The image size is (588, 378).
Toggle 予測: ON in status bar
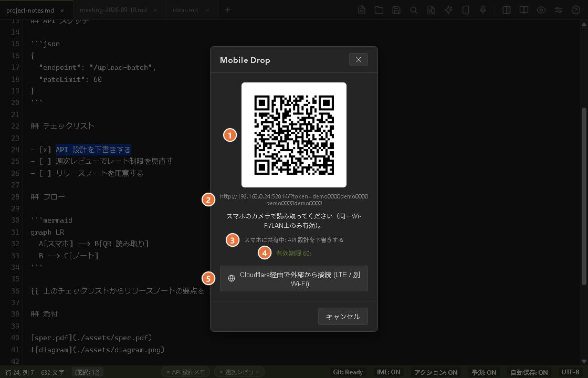pos(484,372)
